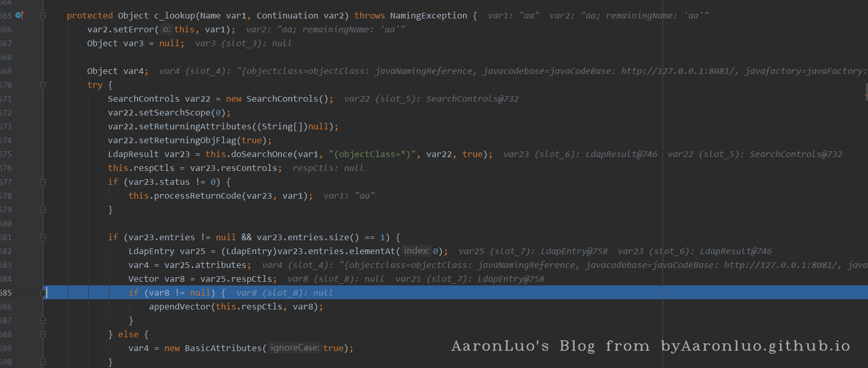868x368 pixels.
Task: Collapse the else block fold marker
Action: [43, 335]
